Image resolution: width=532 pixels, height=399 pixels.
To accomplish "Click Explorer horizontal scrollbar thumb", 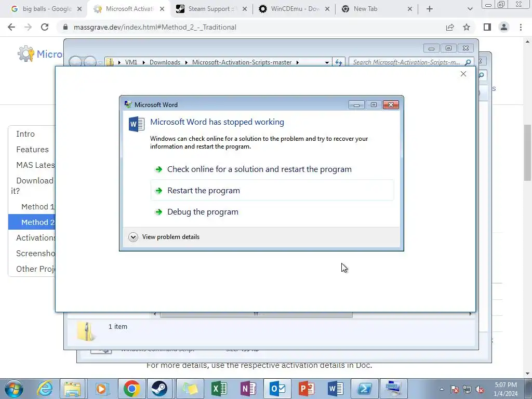I will [256, 314].
